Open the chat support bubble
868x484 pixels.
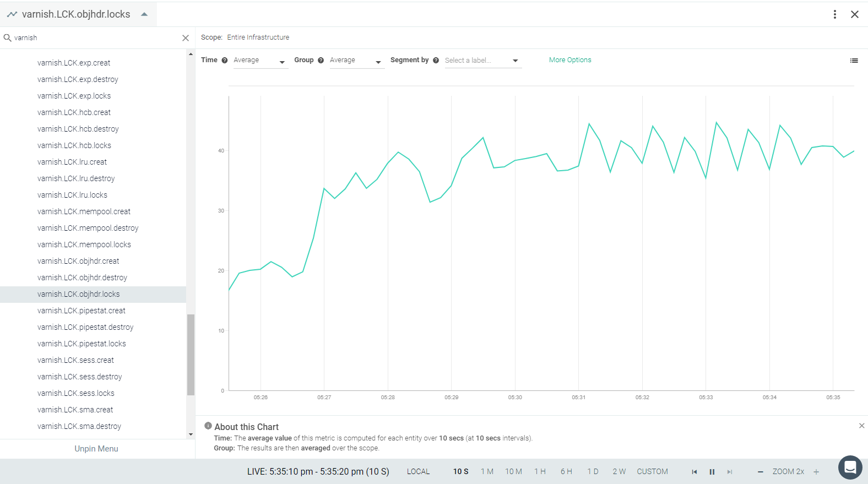(x=850, y=467)
